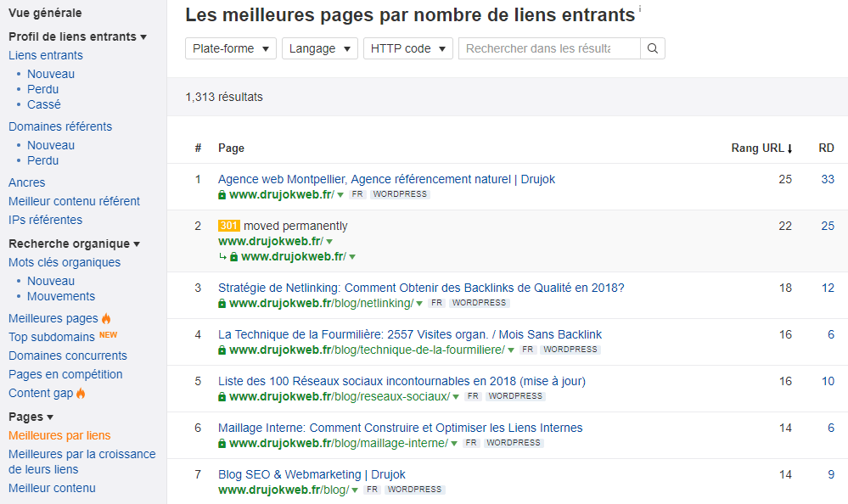The height and width of the screenshot is (504, 848).
Task: Click the RD value 33 in row 1
Action: (x=828, y=179)
